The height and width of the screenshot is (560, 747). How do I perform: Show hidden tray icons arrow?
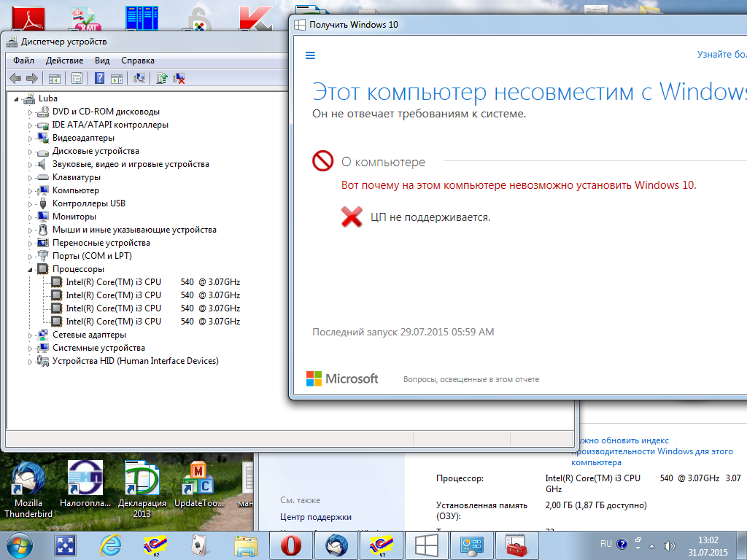click(x=651, y=546)
